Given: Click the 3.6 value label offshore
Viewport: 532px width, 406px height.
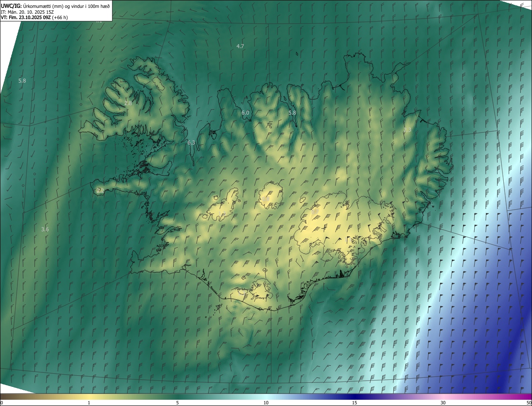Looking at the screenshot, I should (x=45, y=229).
